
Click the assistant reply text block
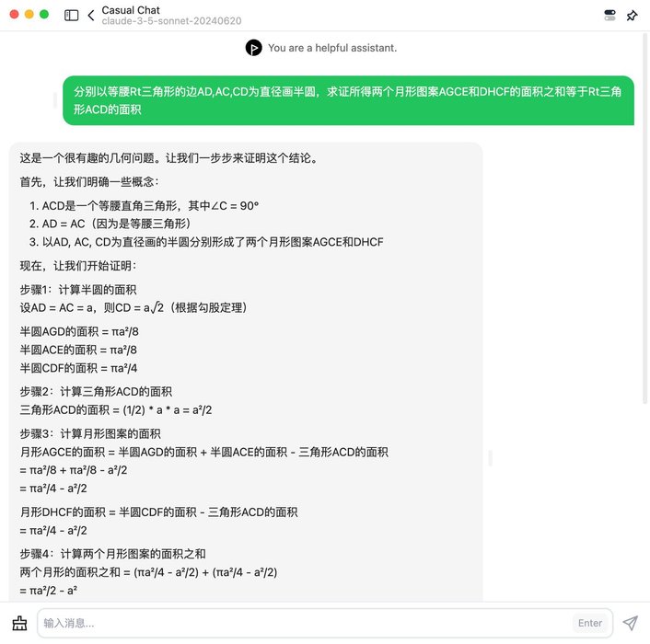tap(246, 372)
